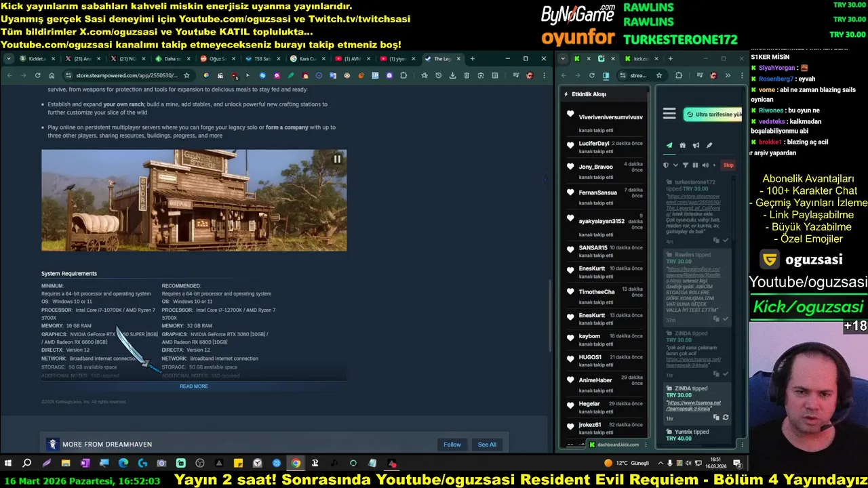Click the store.steampowered.com address bar
868x488 pixels.
125,75
